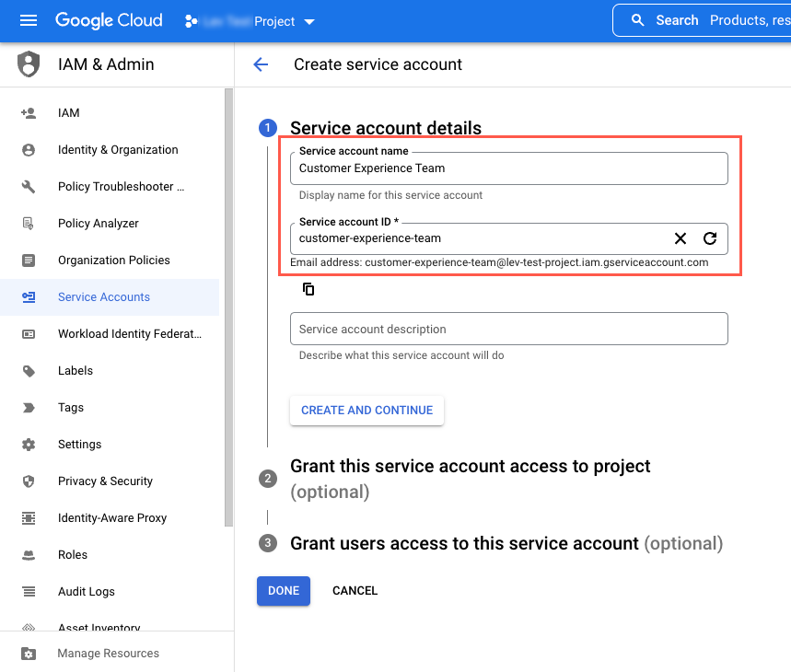This screenshot has width=791, height=672.
Task: Expand the project selector dropdown
Action: pos(308,19)
